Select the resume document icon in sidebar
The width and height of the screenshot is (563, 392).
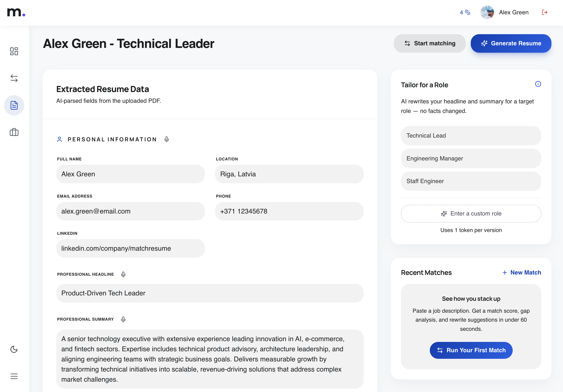coord(14,105)
